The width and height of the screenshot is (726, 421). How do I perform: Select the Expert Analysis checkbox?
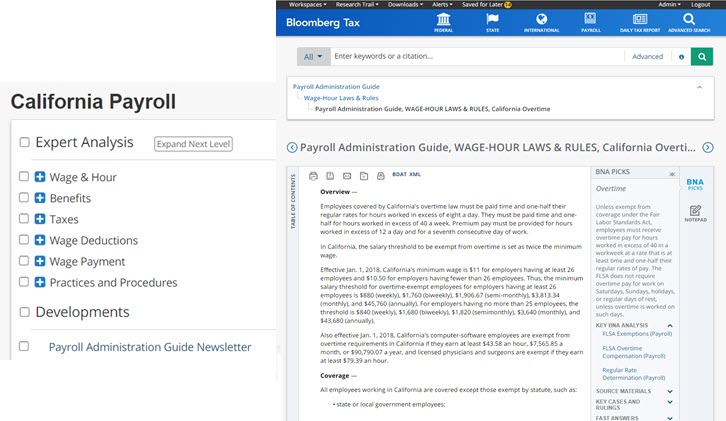click(24, 143)
